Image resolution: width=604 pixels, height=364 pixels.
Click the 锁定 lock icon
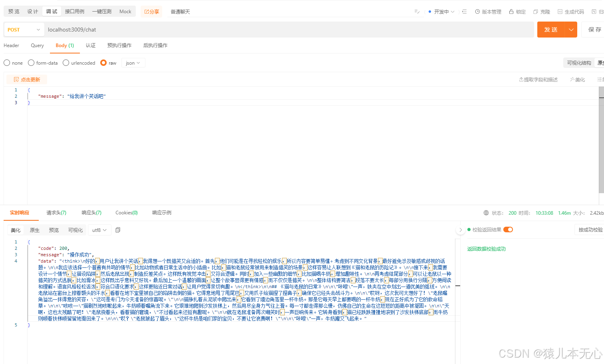tap(511, 12)
